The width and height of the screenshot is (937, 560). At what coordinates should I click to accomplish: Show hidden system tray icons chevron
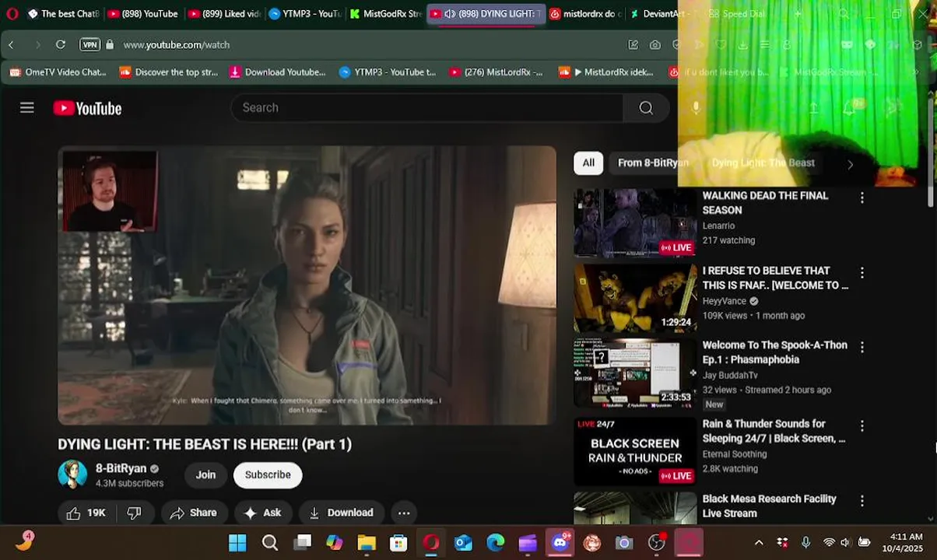coord(759,543)
